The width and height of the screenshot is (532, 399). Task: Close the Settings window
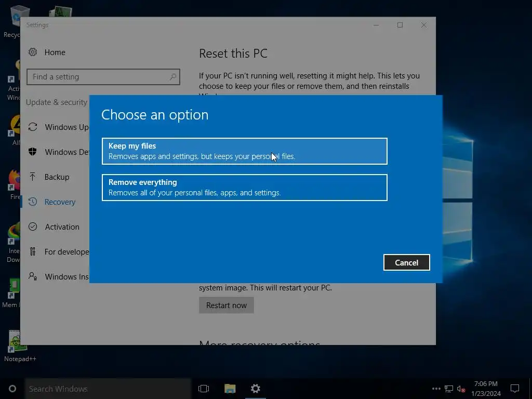424,25
